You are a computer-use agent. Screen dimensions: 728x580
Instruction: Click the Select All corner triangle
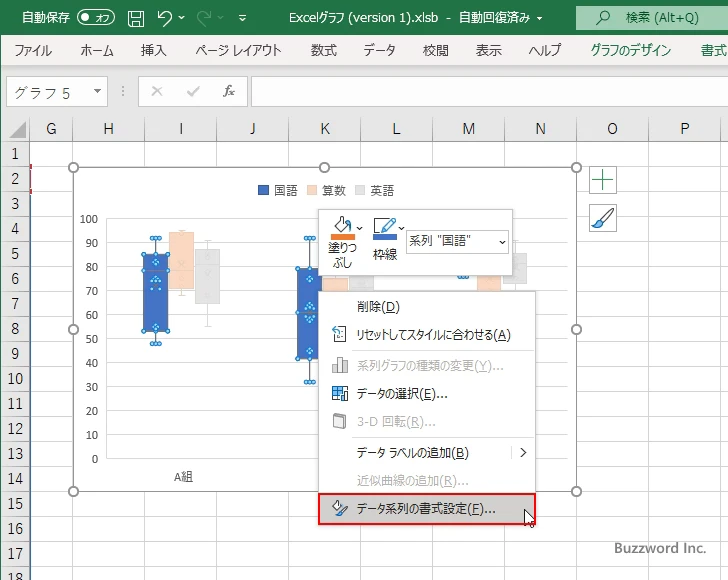(17, 129)
